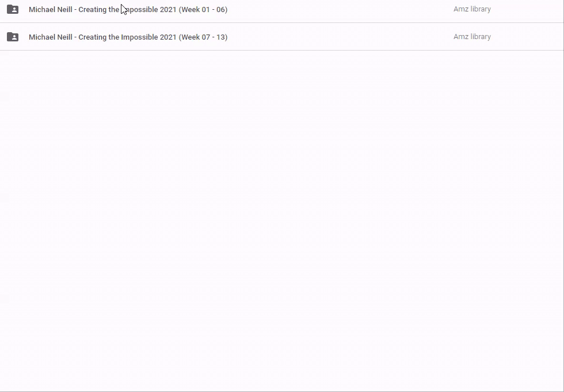This screenshot has height=392, width=564.
Task: Click the shared folder icon for Week 01 - 06
Action: tap(13, 9)
